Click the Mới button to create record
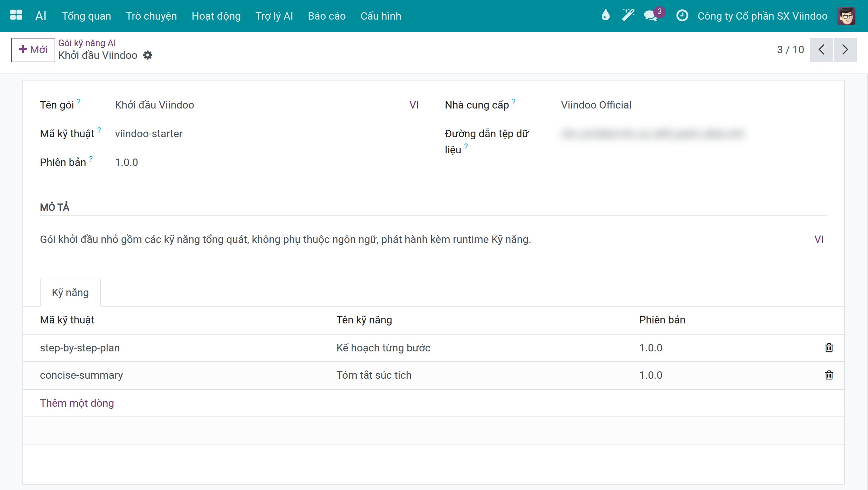Screen dimensions: 868x490 coord(33,50)
